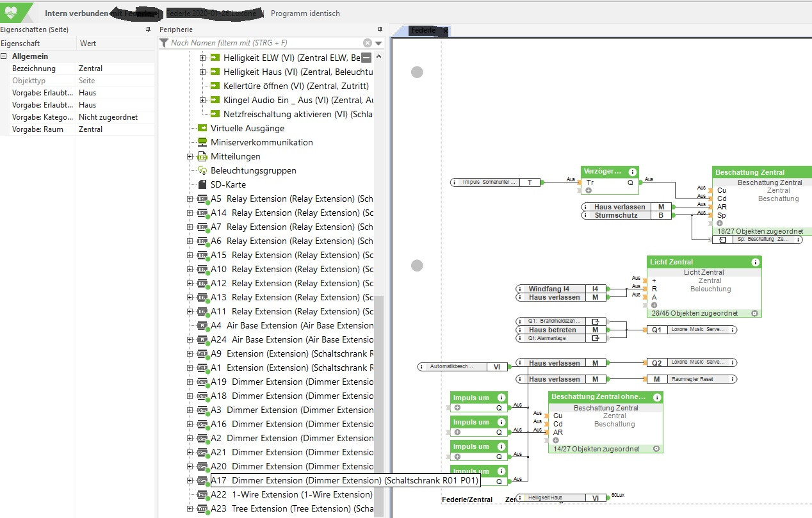
Task: Select the SD-Karte icon in the tree
Action: (x=202, y=184)
